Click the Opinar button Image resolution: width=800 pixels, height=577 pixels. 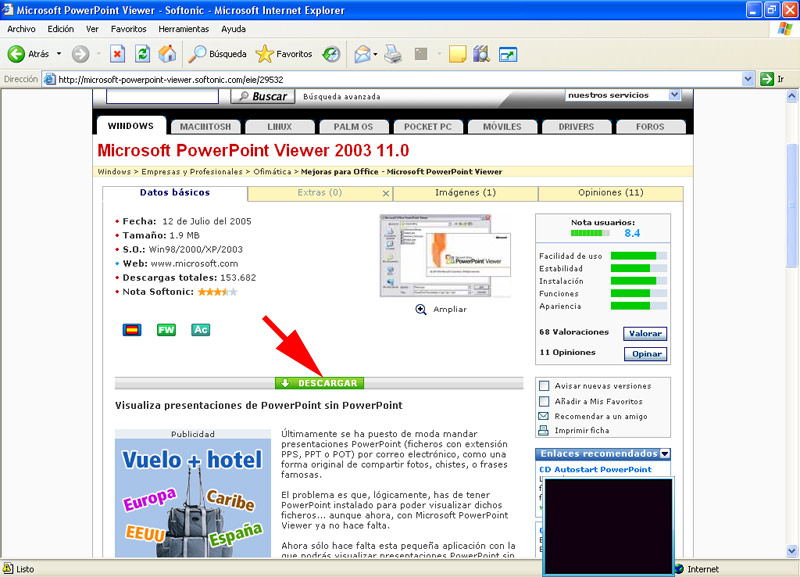tap(645, 354)
